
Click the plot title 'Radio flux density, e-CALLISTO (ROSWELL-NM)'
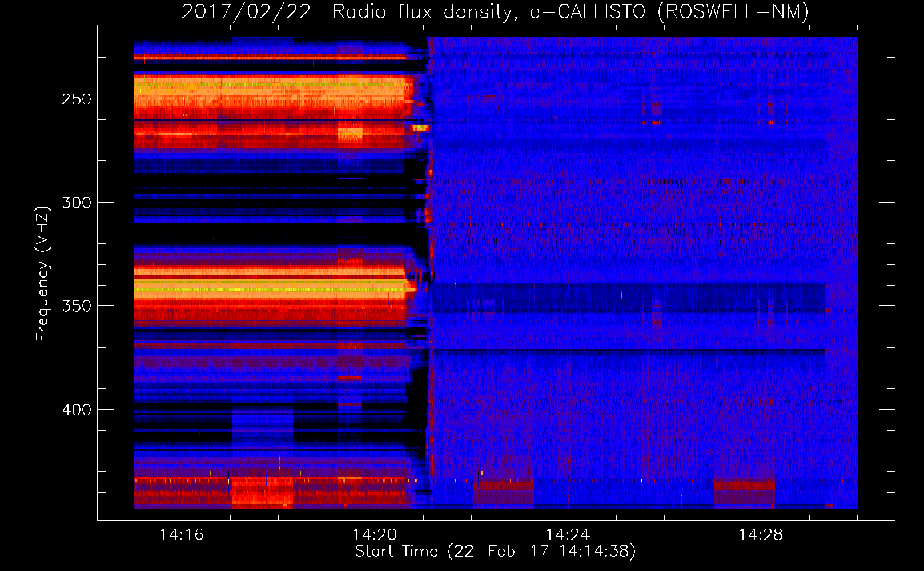(x=571, y=11)
